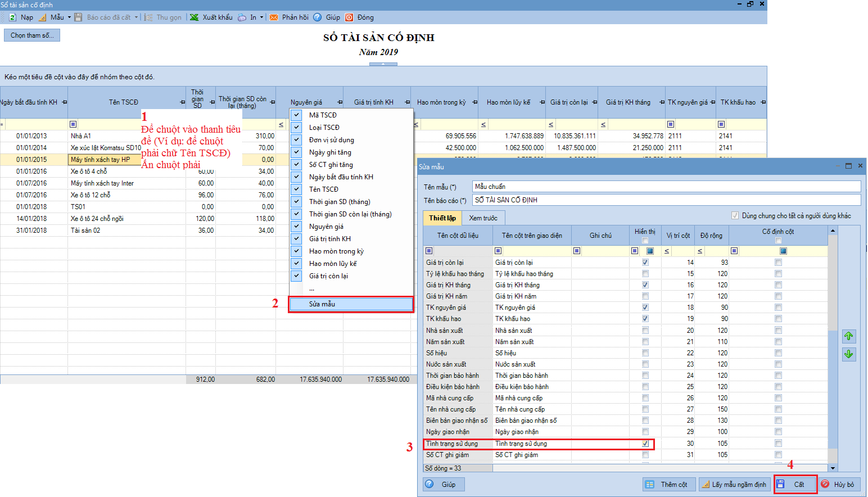
Task: Toggle Hiển thị for Tình trạng sử dụng
Action: [645, 444]
